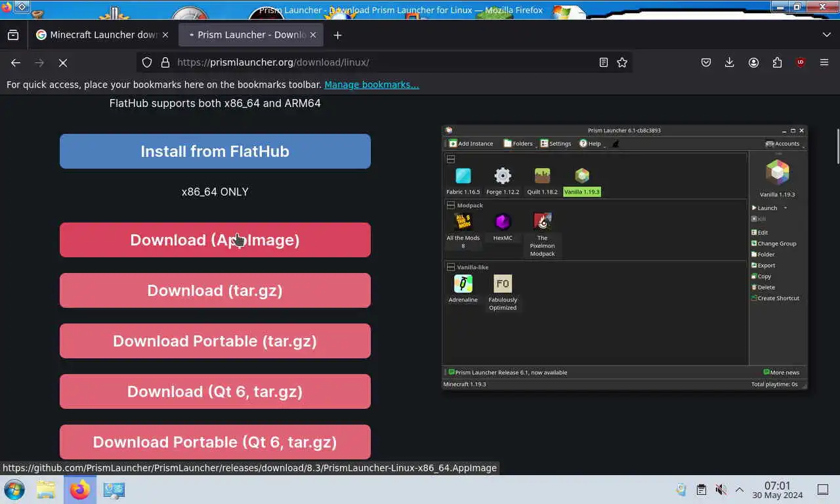Click Download Portable (tar.gz) button
Viewport: 840px width, 504px height.
(215, 341)
